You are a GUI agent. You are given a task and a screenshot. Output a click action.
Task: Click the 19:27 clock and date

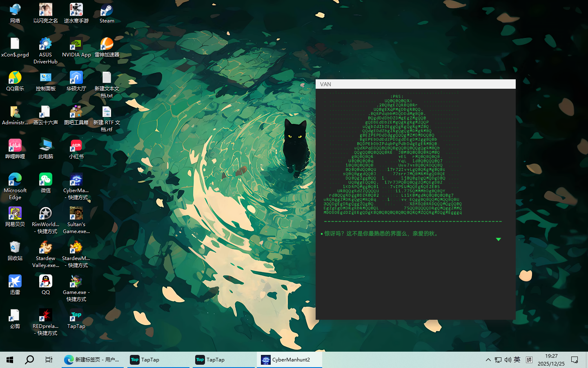point(551,360)
